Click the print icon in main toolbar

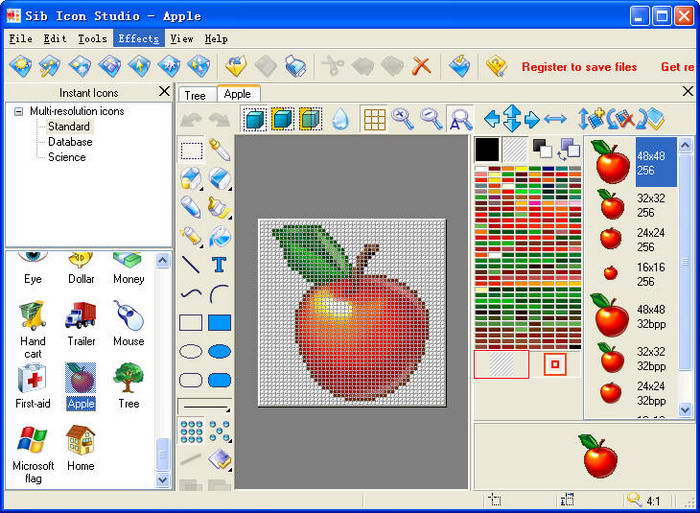coord(296,66)
